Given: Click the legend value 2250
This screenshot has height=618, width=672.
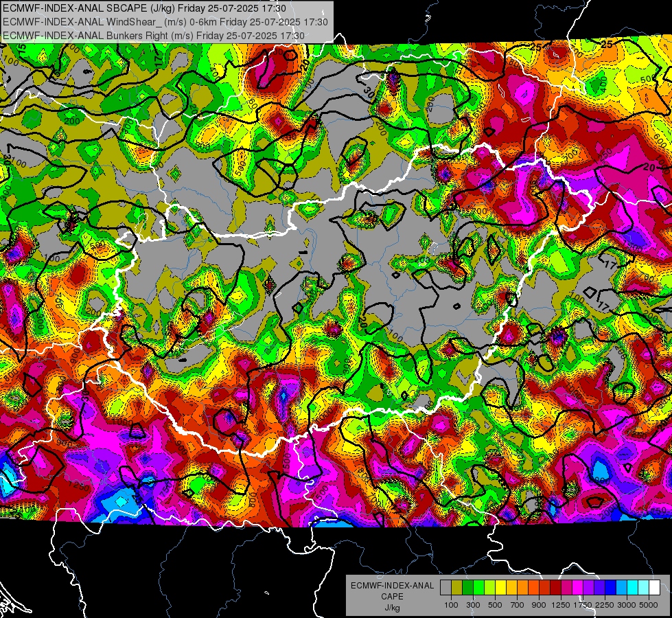Looking at the screenshot, I should (605, 605).
